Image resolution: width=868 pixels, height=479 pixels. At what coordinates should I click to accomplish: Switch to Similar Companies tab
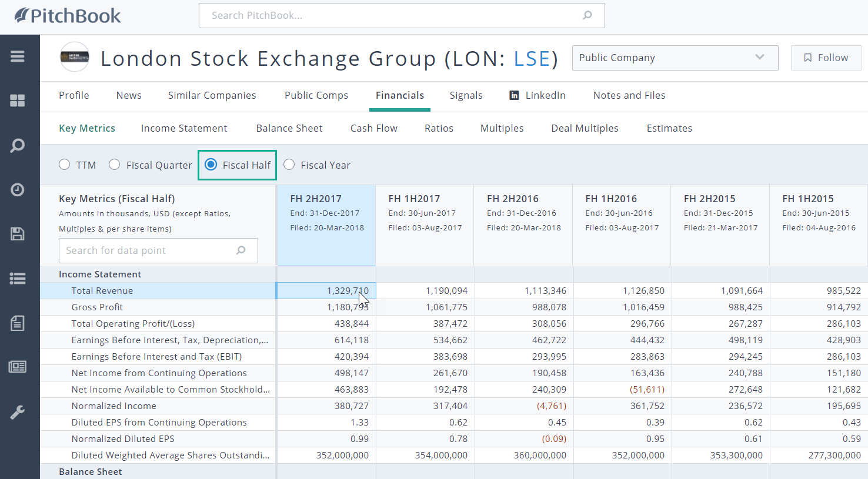coord(212,95)
